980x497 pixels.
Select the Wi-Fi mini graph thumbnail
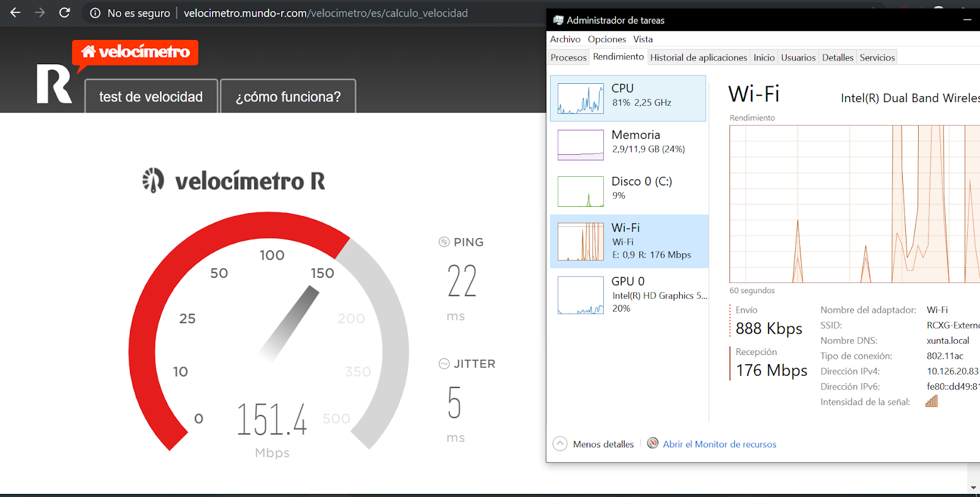click(581, 242)
